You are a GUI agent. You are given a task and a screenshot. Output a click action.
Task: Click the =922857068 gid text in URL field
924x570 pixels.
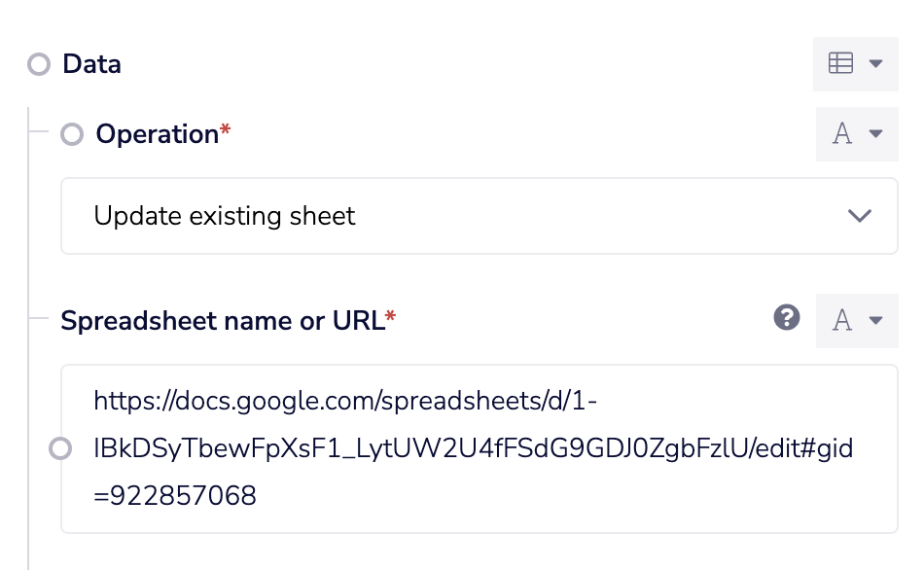(x=175, y=497)
